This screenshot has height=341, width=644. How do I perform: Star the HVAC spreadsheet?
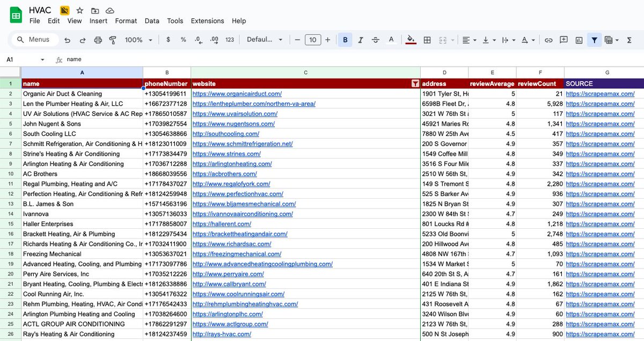click(x=79, y=10)
